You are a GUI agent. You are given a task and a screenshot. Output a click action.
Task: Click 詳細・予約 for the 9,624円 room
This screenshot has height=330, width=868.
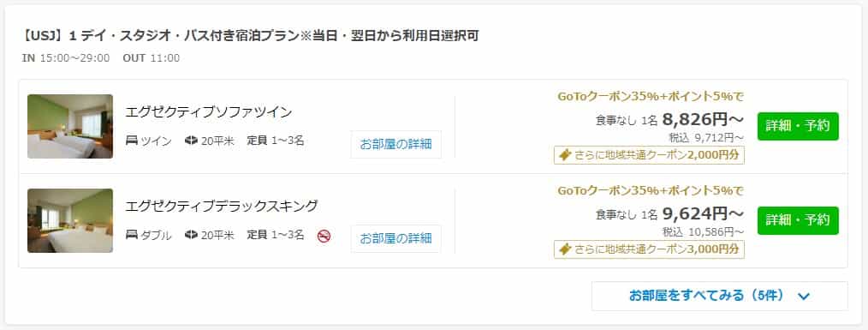click(x=798, y=220)
